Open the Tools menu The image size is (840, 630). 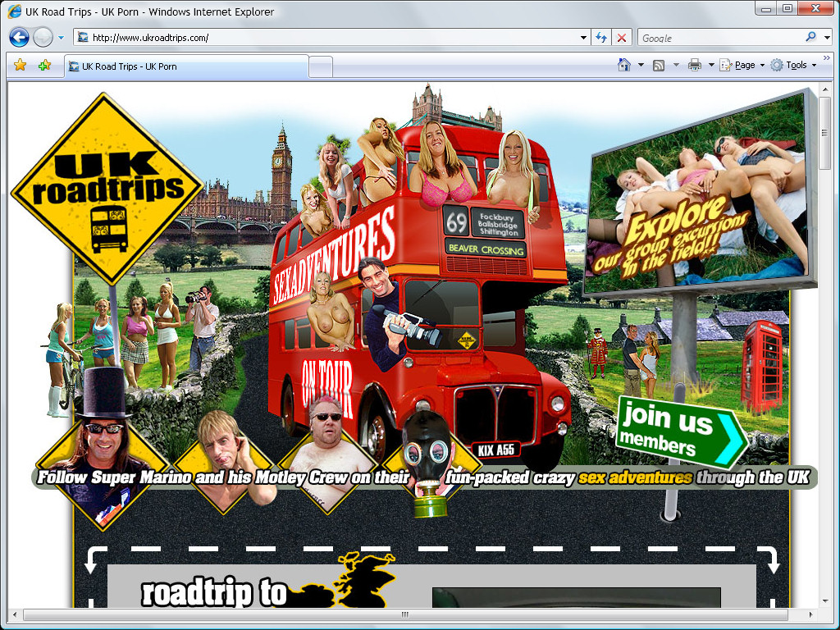coord(793,65)
